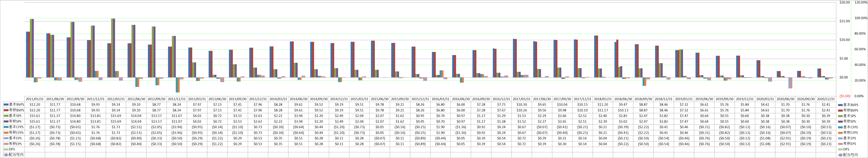Click 基本CFPS row label in data table
Viewport: 868px width, 158px height.
click(x=16, y=127)
